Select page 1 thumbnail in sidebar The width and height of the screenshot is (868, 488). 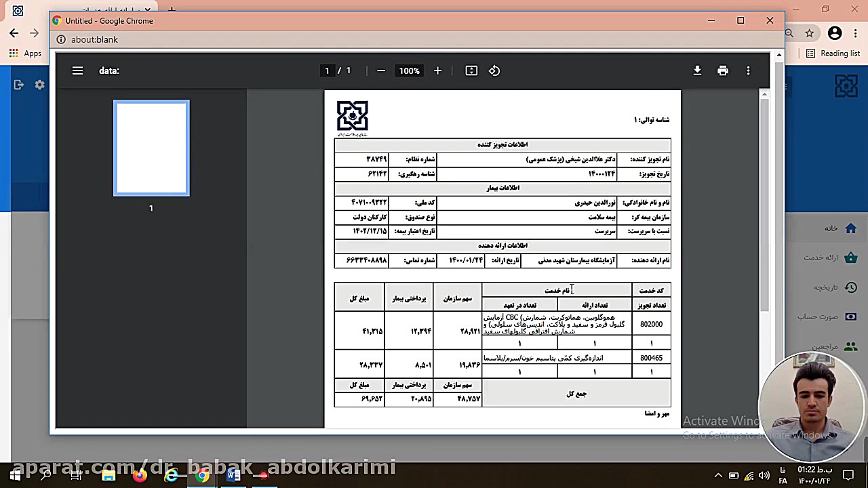(x=151, y=148)
